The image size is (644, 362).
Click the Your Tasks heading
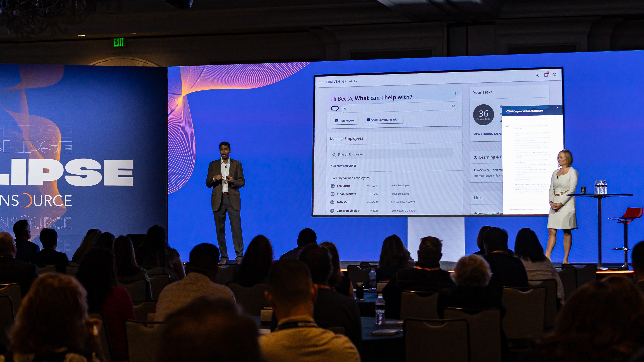483,92
